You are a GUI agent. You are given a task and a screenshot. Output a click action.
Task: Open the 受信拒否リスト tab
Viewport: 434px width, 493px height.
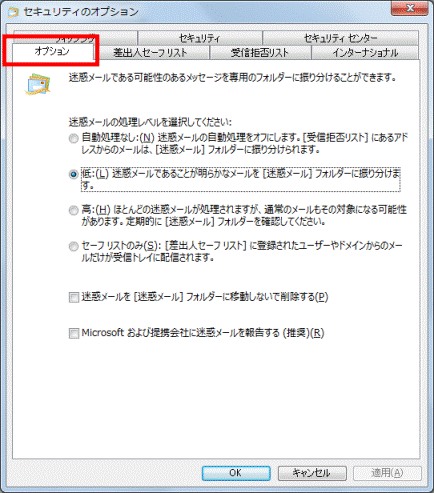(260, 53)
